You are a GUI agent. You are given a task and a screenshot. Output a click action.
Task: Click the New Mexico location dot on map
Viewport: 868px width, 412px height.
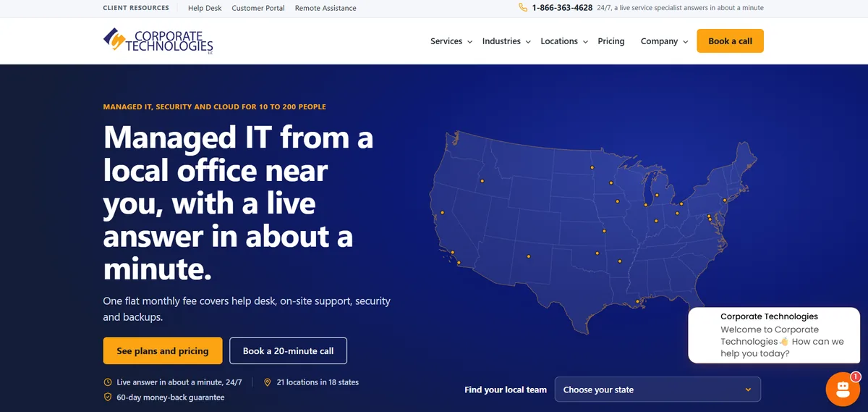[x=529, y=256]
